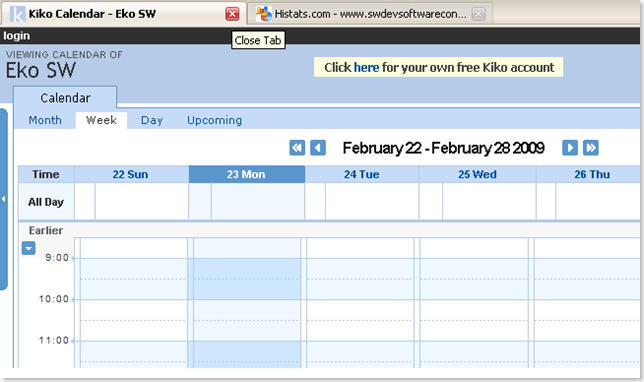Click the Histats favicon on the second tab
644x382 pixels.
pyautogui.click(x=264, y=14)
